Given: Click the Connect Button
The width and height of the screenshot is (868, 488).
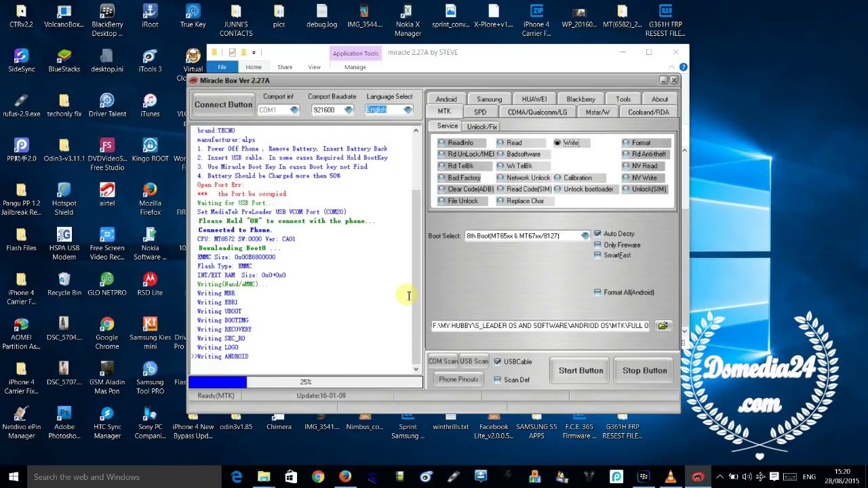Looking at the screenshot, I should (223, 104).
